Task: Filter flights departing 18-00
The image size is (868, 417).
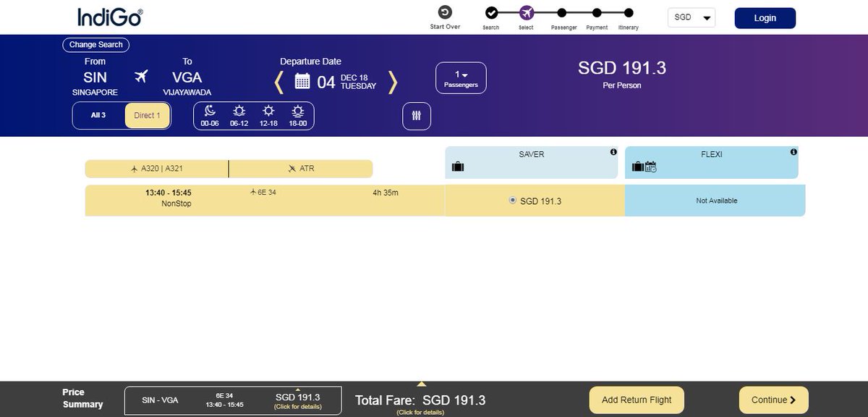Action: point(297,116)
